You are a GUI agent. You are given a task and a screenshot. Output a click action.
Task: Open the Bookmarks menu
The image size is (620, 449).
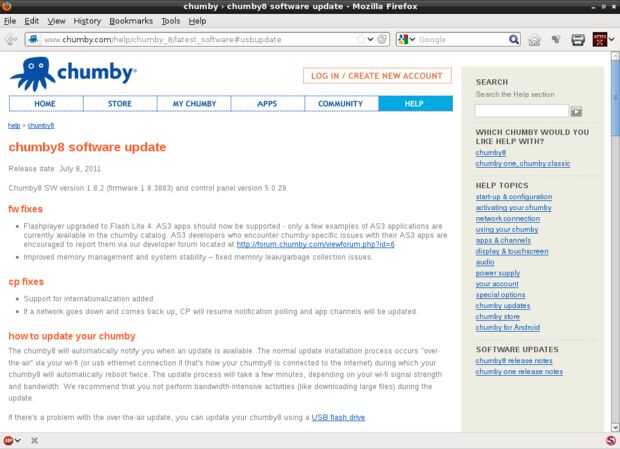click(x=131, y=21)
